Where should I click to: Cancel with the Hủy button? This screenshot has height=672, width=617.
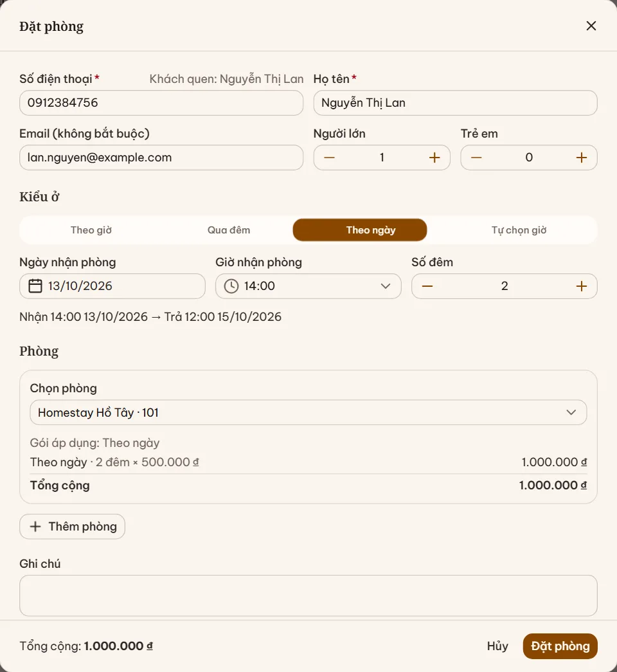[497, 646]
